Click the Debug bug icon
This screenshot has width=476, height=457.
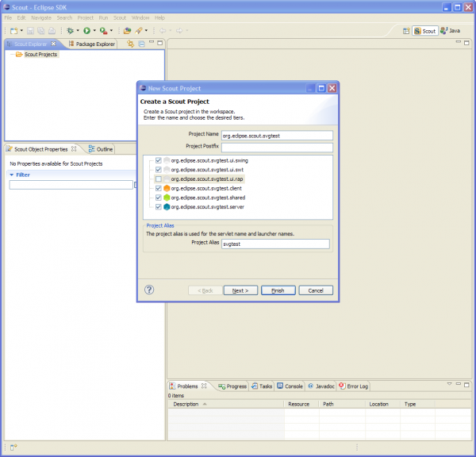pyautogui.click(x=70, y=31)
